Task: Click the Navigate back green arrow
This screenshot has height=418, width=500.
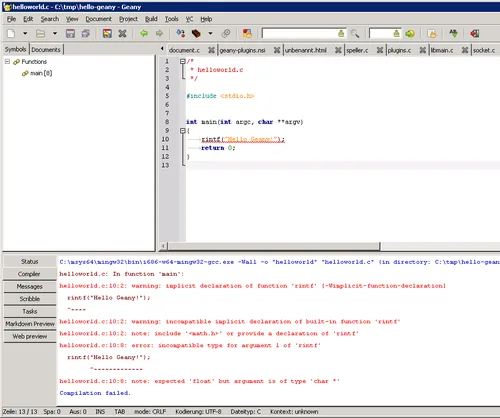Action: point(144,33)
